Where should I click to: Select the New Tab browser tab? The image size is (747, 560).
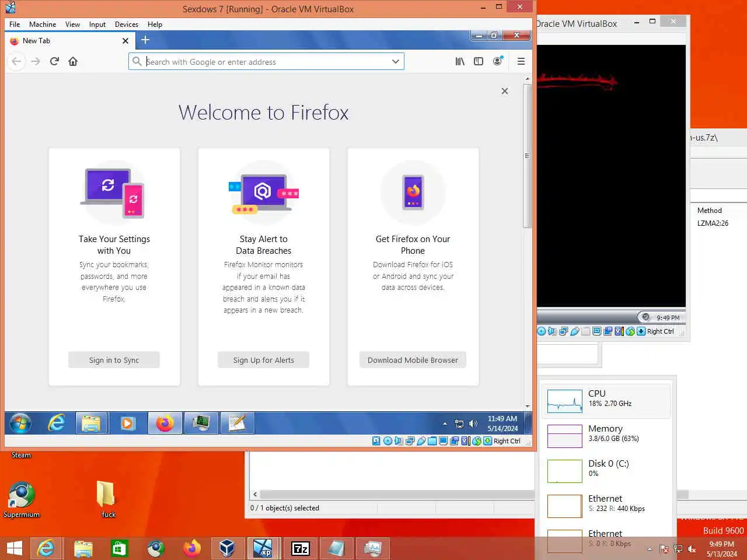(70, 41)
